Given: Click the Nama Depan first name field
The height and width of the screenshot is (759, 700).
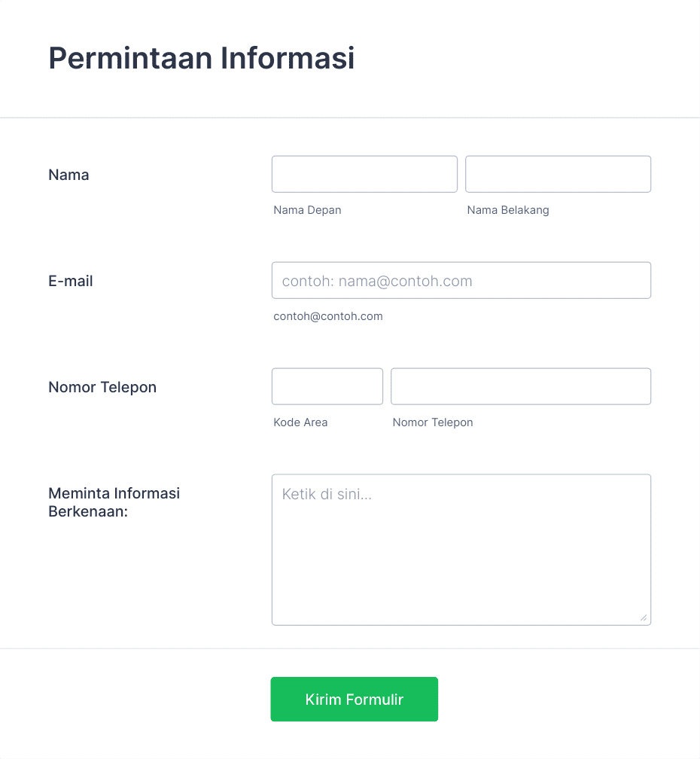Looking at the screenshot, I should [364, 174].
